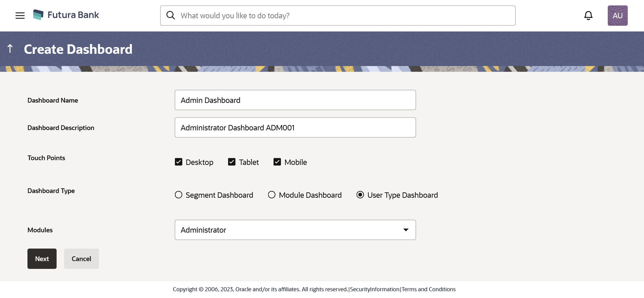Open the Terms and Conditions link
Image resolution: width=644 pixels, height=298 pixels.
point(428,289)
